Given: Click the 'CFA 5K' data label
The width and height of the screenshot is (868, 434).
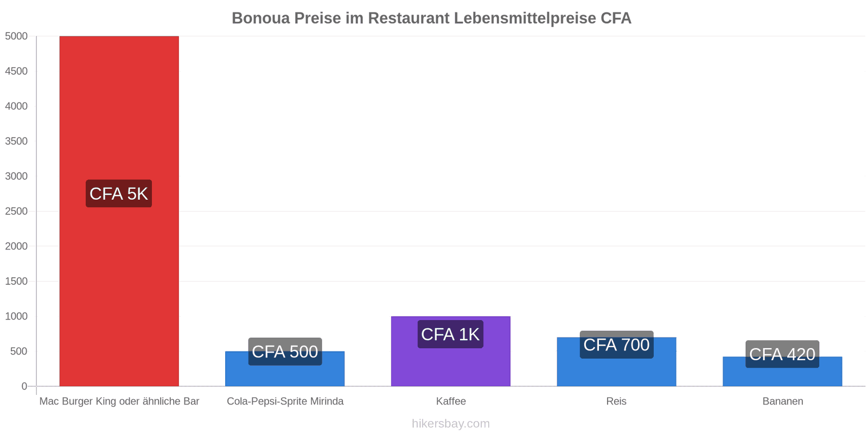Looking at the screenshot, I should point(119,194).
